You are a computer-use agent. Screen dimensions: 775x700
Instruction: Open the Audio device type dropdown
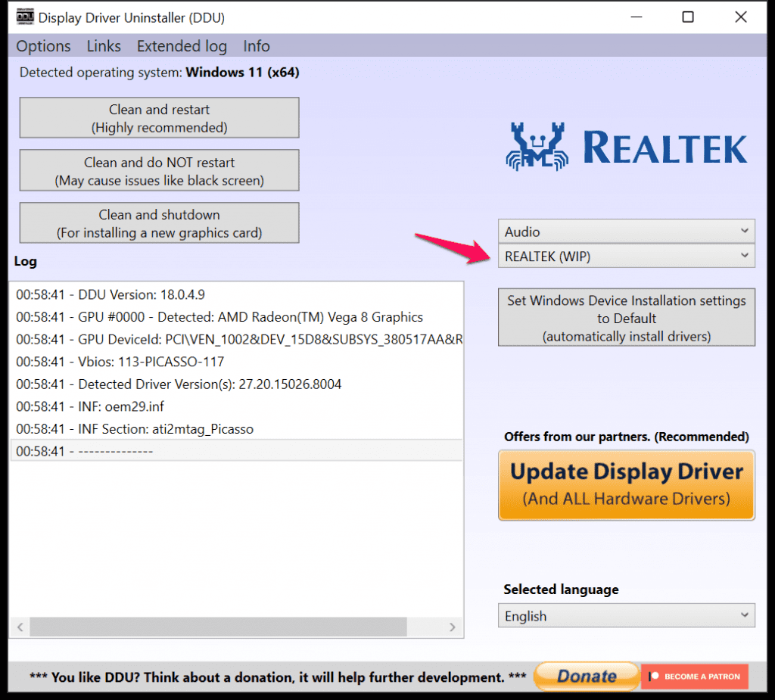626,232
